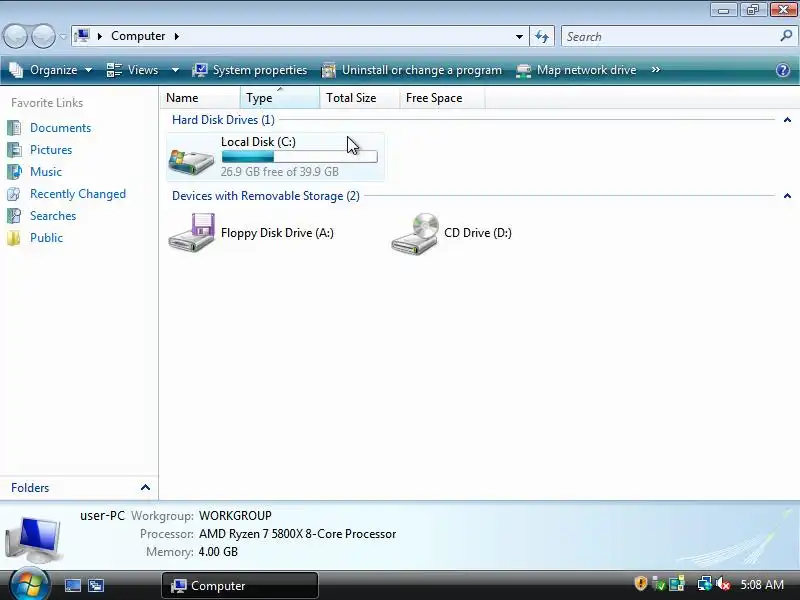This screenshot has width=800, height=600.
Task: Click the Views button
Action: click(x=133, y=70)
